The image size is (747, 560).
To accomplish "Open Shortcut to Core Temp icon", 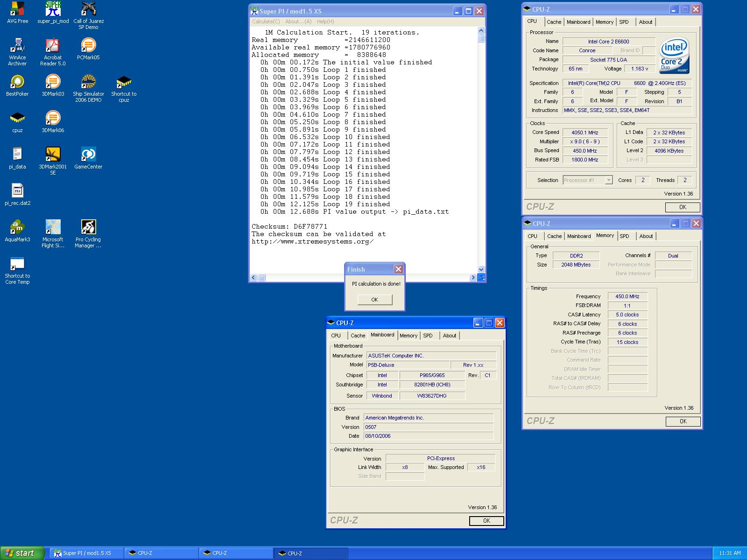I will [17, 271].
